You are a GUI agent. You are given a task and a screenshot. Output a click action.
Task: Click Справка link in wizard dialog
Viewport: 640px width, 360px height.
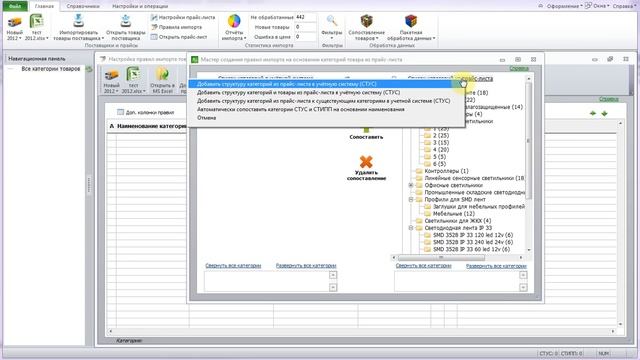click(519, 68)
